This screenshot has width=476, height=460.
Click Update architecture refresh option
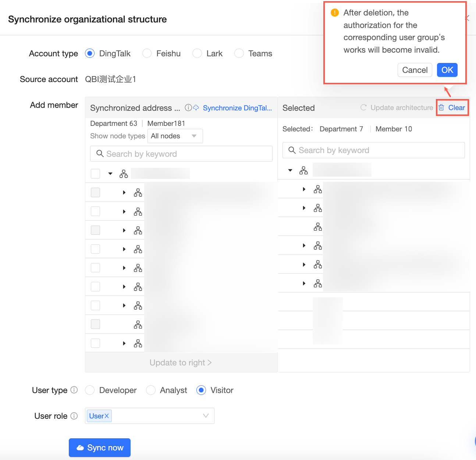[397, 107]
